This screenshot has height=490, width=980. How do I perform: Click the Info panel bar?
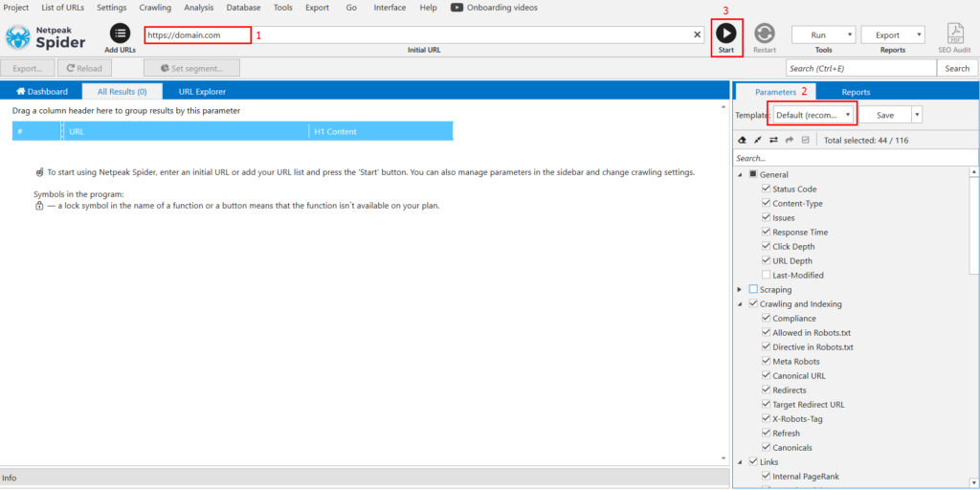click(x=365, y=478)
